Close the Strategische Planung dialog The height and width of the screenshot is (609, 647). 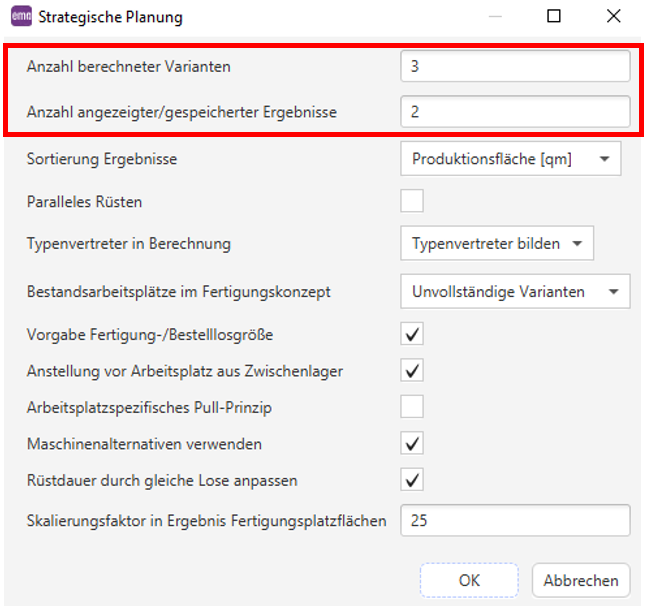tap(614, 16)
